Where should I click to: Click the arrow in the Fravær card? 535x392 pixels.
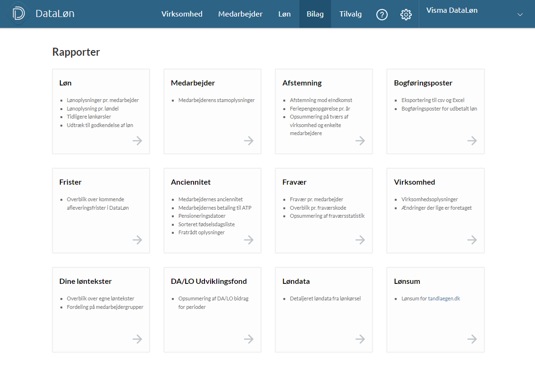pos(360,240)
